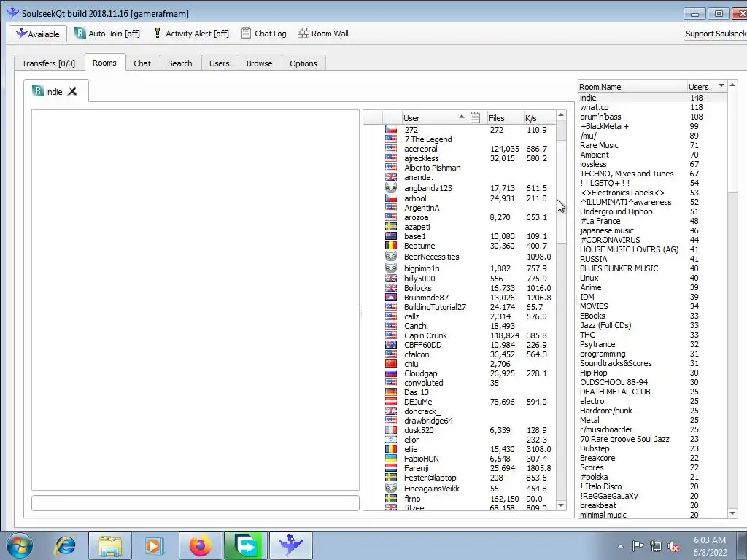Viewport: 747px width, 560px height.
Task: Click the owl icon beside angbandz123
Action: 391,187
